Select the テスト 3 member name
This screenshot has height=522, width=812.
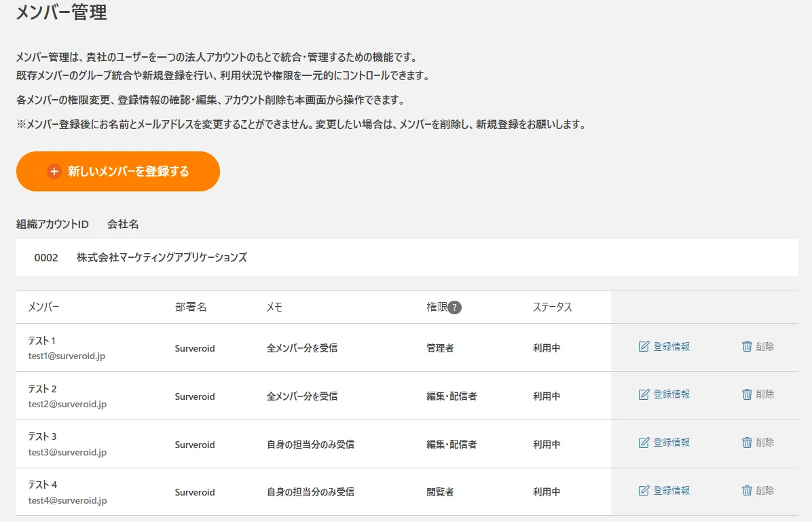click(x=43, y=436)
